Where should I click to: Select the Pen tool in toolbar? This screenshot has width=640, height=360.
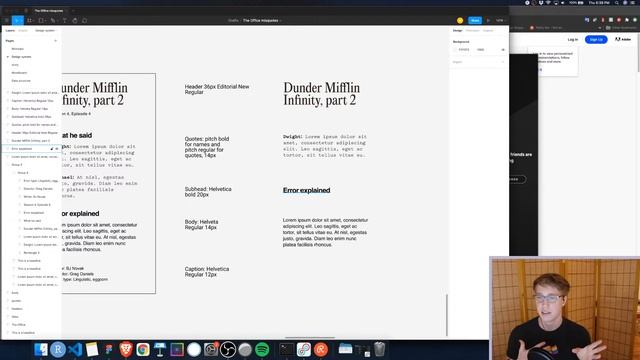click(53, 20)
